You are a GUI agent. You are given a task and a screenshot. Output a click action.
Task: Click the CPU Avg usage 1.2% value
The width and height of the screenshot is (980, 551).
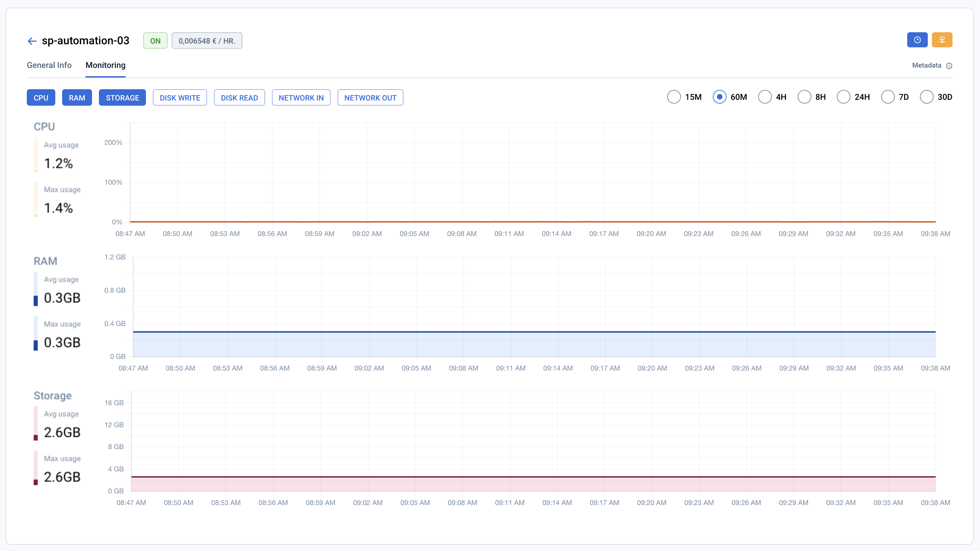58,163
